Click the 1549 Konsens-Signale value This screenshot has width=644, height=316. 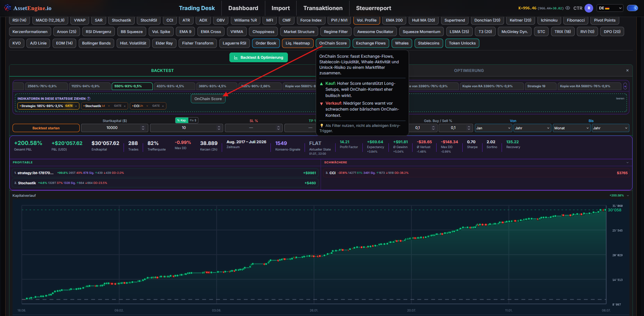point(281,143)
